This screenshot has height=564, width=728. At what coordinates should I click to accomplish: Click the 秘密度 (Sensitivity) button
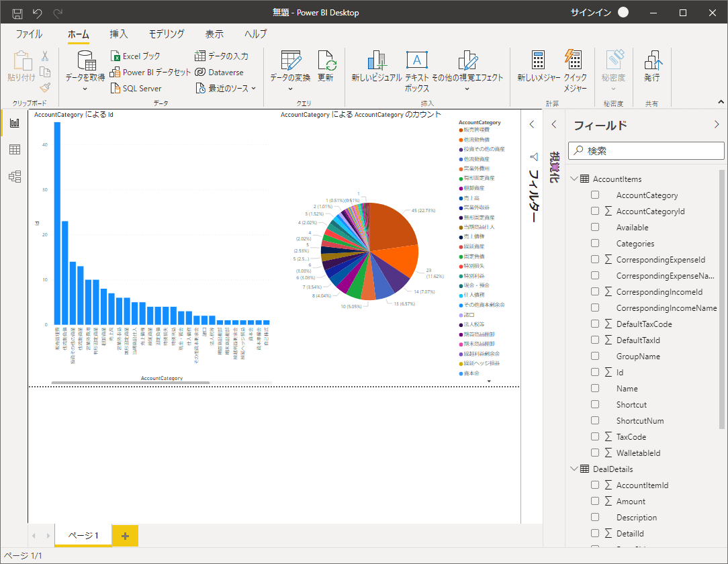point(613,70)
